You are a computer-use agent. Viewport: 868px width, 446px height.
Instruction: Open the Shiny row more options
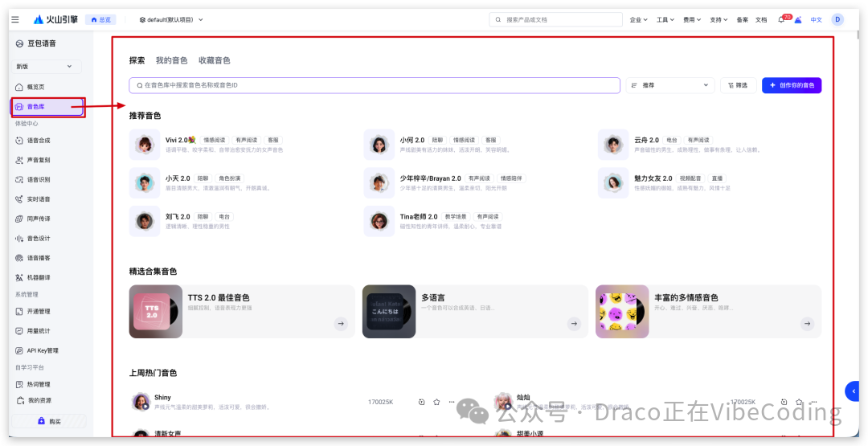(x=452, y=402)
